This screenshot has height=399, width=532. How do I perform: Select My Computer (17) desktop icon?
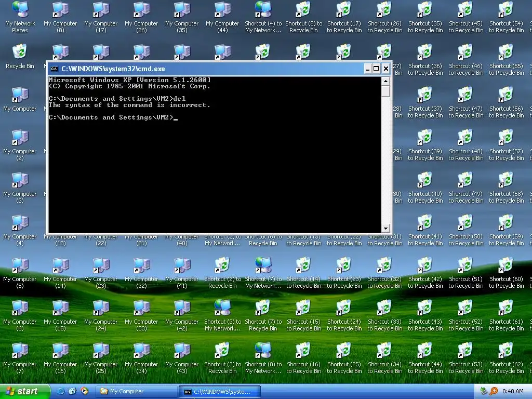(x=101, y=17)
